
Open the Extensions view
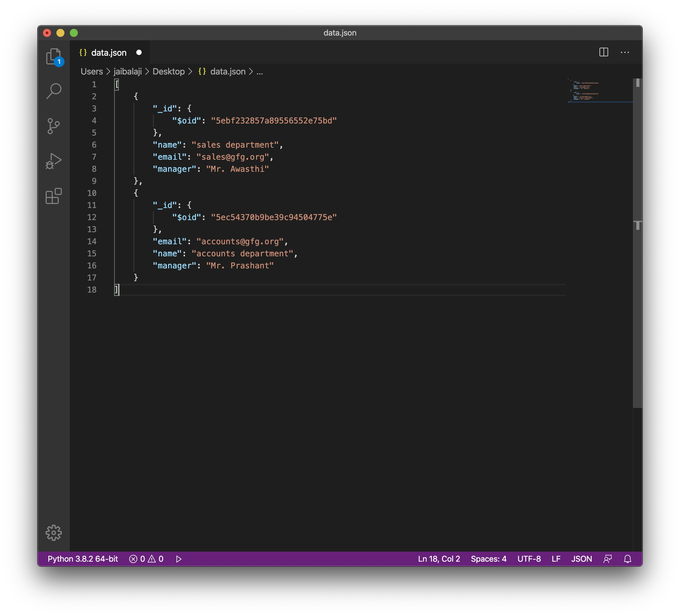pos(53,196)
